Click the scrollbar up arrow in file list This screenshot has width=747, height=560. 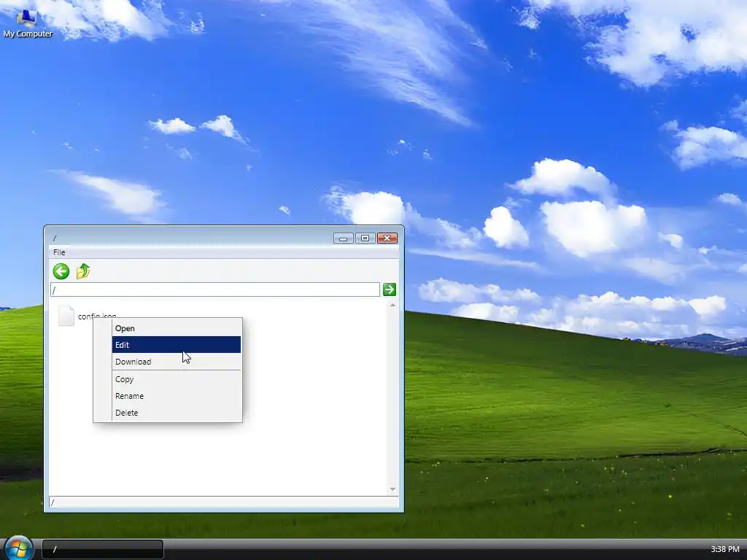[x=392, y=305]
